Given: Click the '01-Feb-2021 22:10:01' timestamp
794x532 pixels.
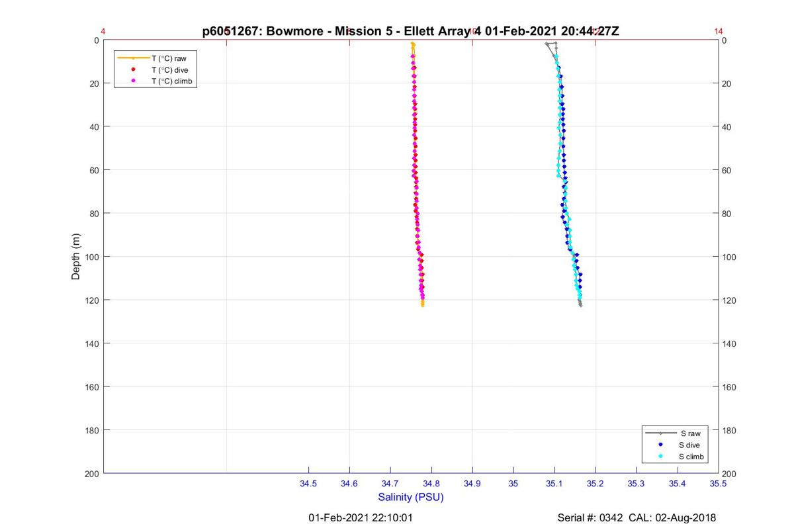Looking at the screenshot, I should (361, 517).
